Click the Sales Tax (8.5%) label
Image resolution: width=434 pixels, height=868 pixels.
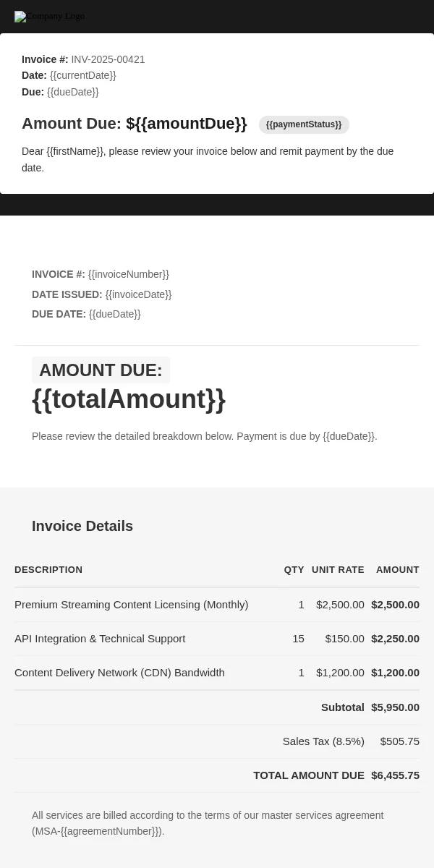(x=323, y=741)
